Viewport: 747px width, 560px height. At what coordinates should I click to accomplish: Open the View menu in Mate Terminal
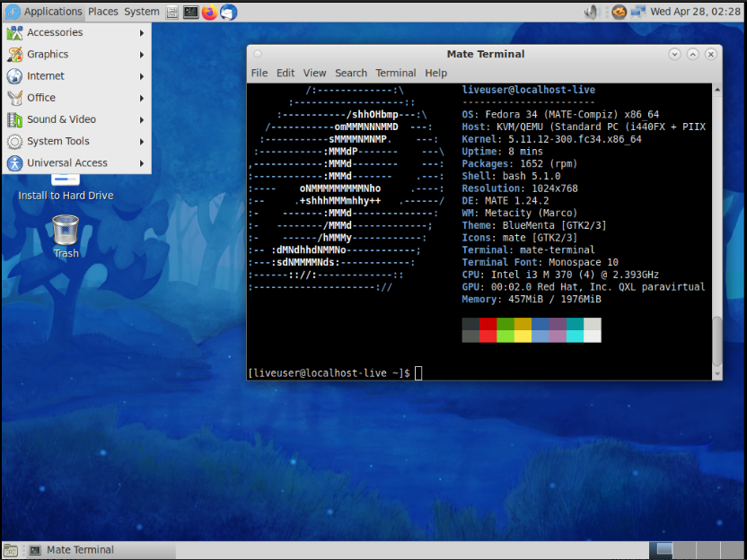pyautogui.click(x=314, y=73)
